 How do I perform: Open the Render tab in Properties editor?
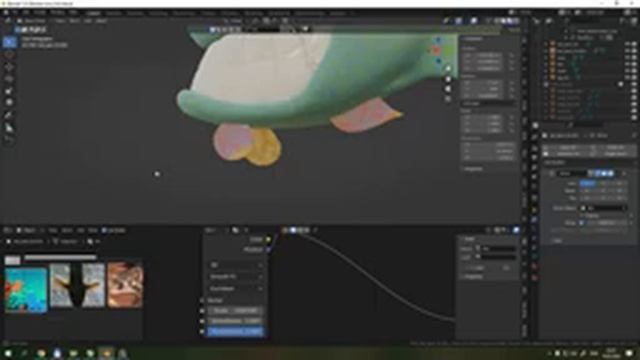[x=535, y=137]
